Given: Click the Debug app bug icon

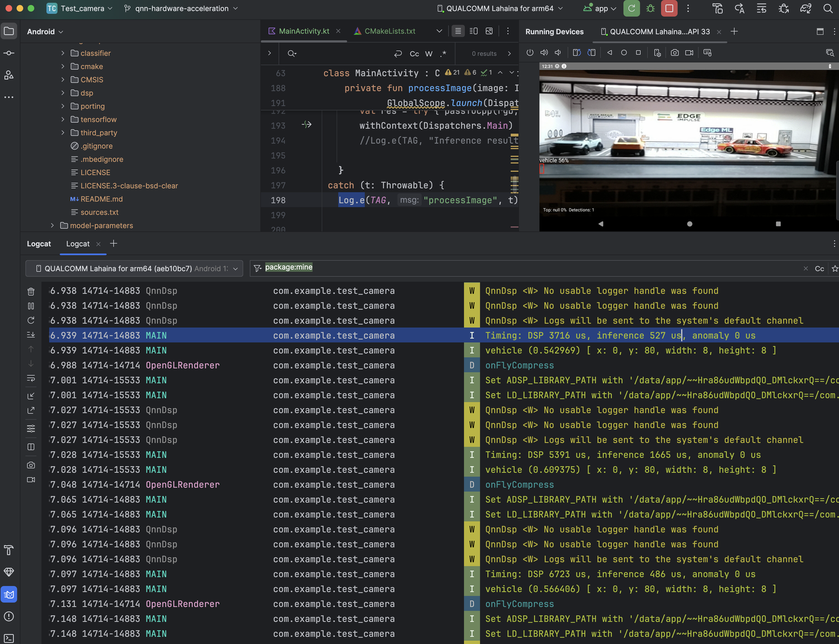Looking at the screenshot, I should click(650, 8).
